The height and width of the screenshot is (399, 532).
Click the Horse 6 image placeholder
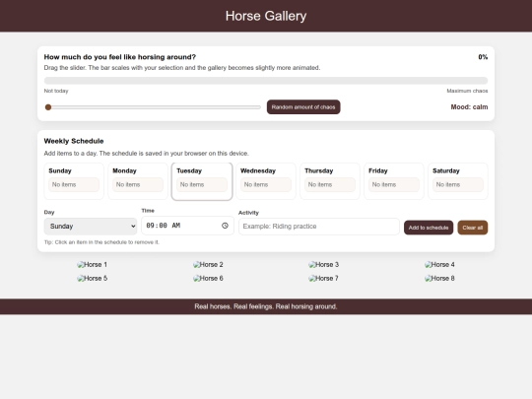pos(208,279)
